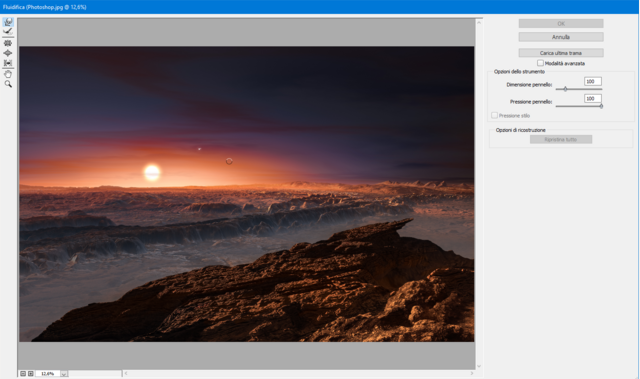Viewport: 640px width, 379px height.
Task: Select the Pucker tool
Action: point(8,43)
